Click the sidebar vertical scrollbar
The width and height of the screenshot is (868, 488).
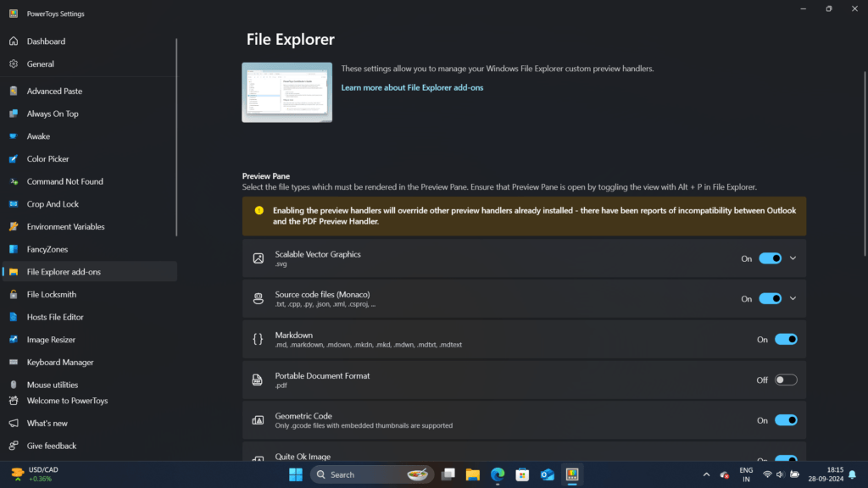pos(176,137)
